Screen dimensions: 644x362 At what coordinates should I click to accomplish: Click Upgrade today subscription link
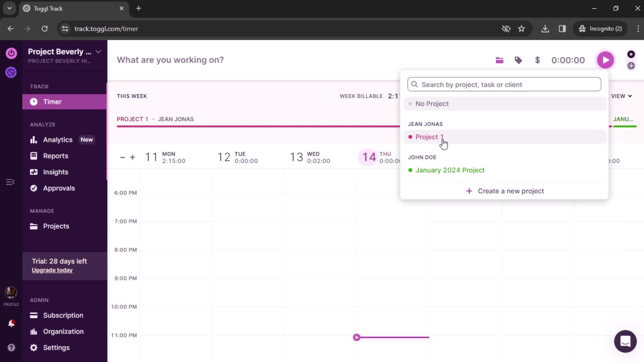[x=53, y=270]
